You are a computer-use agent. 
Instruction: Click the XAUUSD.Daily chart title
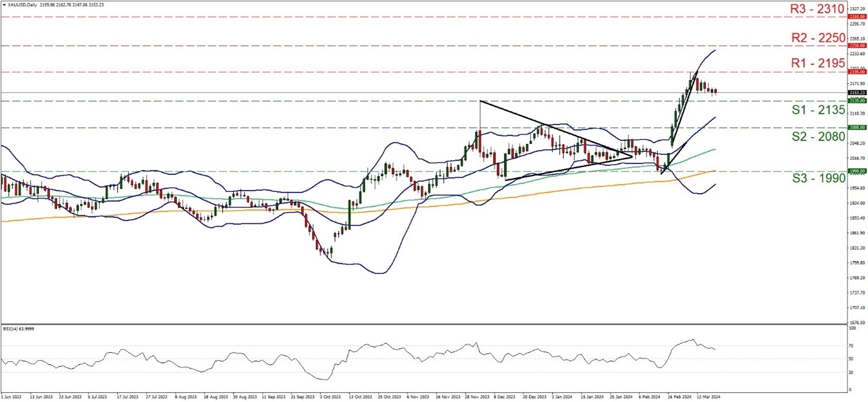pyautogui.click(x=21, y=4)
